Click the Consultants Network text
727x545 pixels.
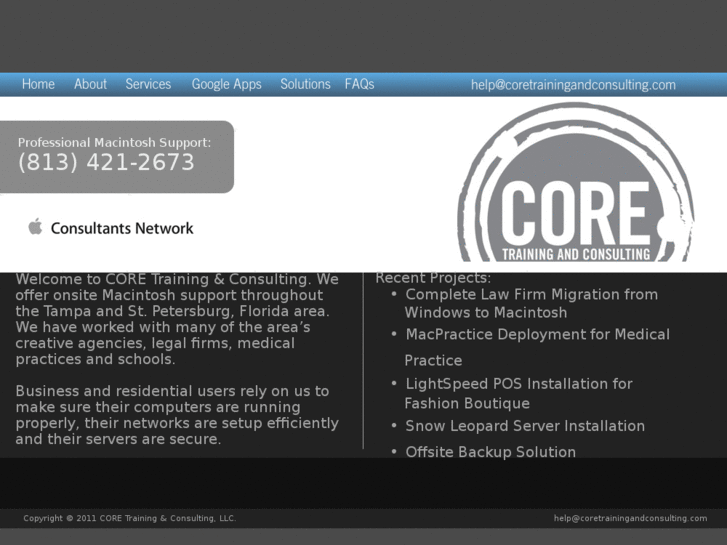click(122, 228)
